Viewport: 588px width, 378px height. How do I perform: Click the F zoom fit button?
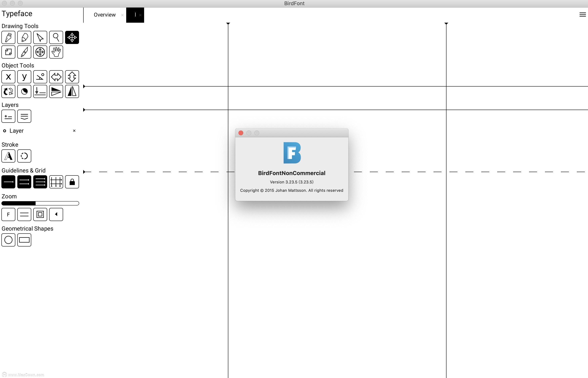(8, 214)
